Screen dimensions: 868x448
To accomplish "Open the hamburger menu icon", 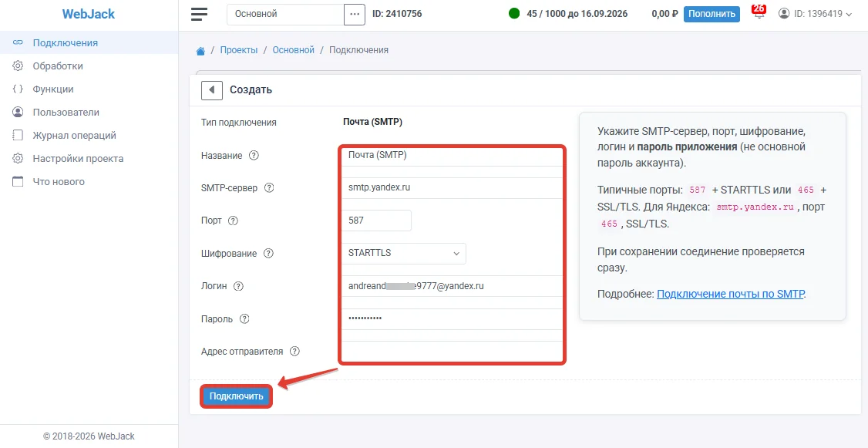I will point(199,15).
